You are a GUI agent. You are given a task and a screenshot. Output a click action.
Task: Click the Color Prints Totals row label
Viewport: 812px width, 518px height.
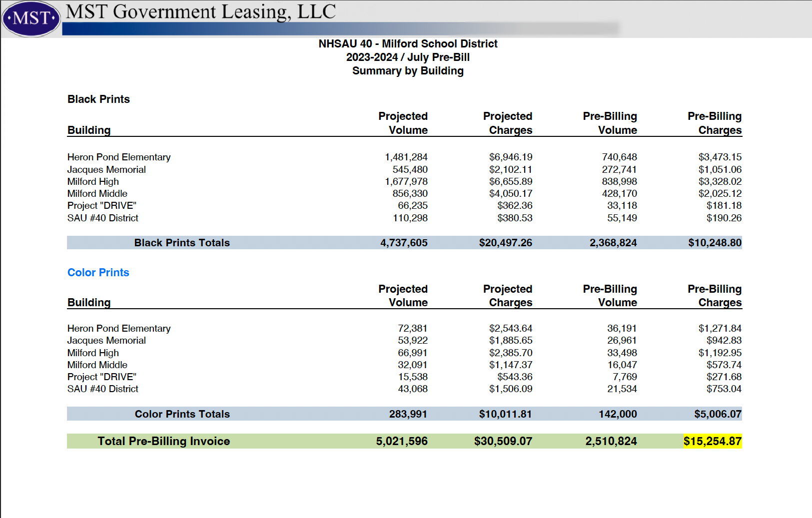(182, 415)
